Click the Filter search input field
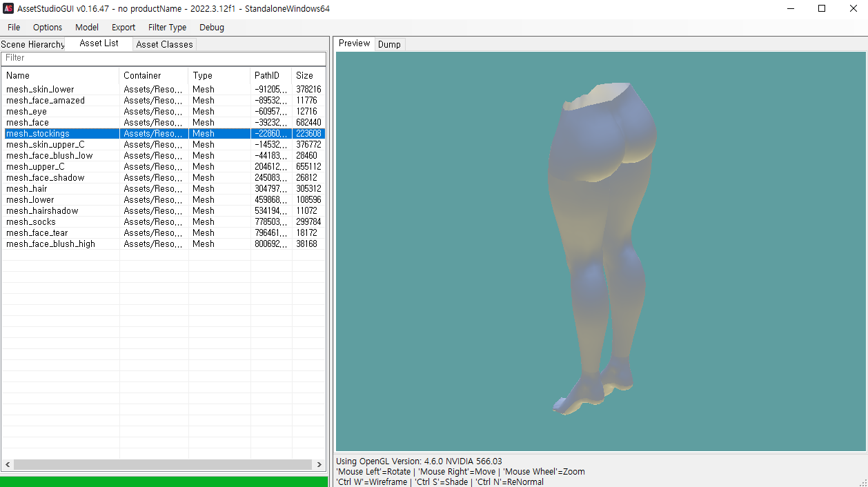The width and height of the screenshot is (868, 487). tap(164, 58)
